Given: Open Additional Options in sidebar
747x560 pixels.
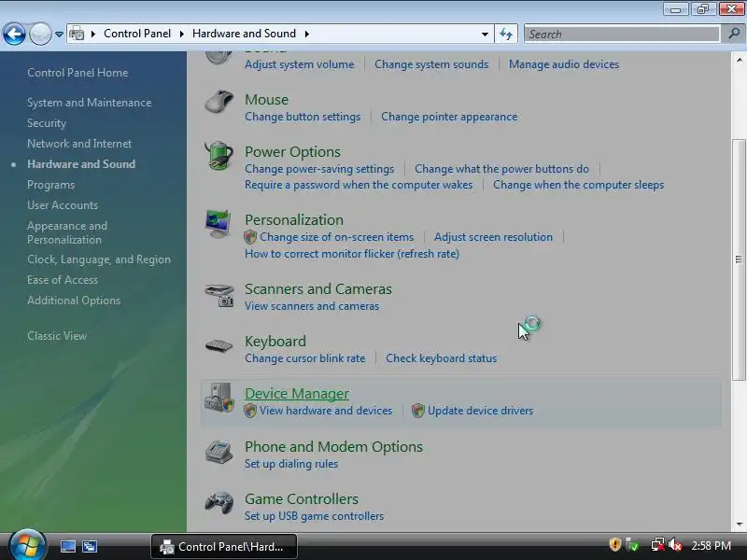Looking at the screenshot, I should (74, 301).
